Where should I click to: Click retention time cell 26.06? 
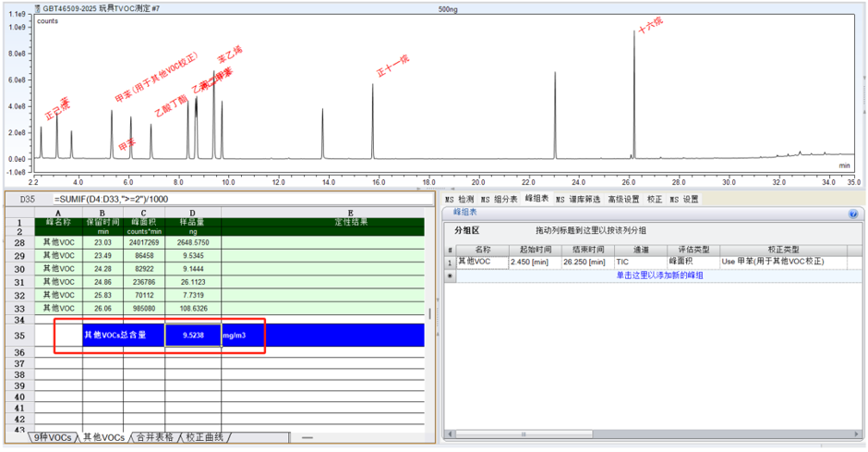click(102, 309)
